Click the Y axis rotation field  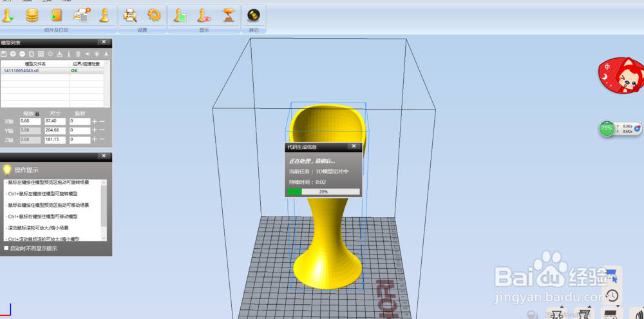(x=80, y=131)
